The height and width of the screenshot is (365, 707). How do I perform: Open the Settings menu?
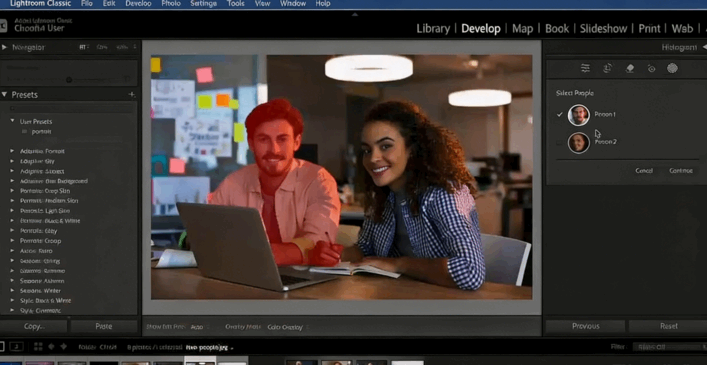203,4
